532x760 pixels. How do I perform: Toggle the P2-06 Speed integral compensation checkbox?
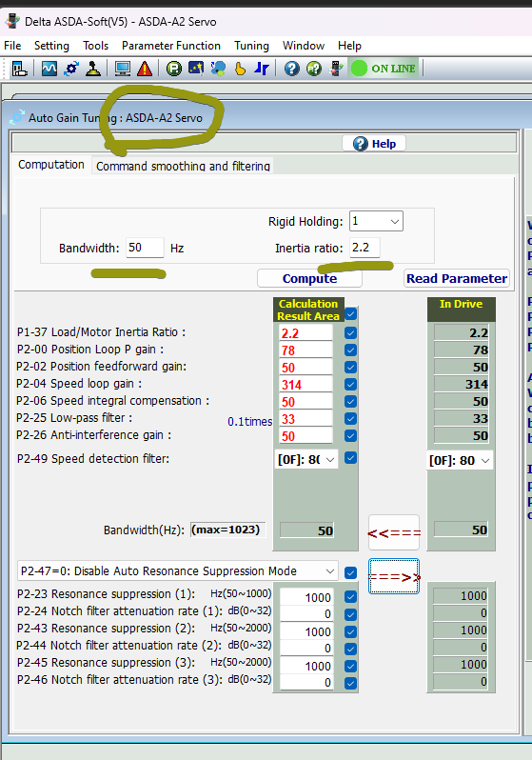pyautogui.click(x=351, y=401)
